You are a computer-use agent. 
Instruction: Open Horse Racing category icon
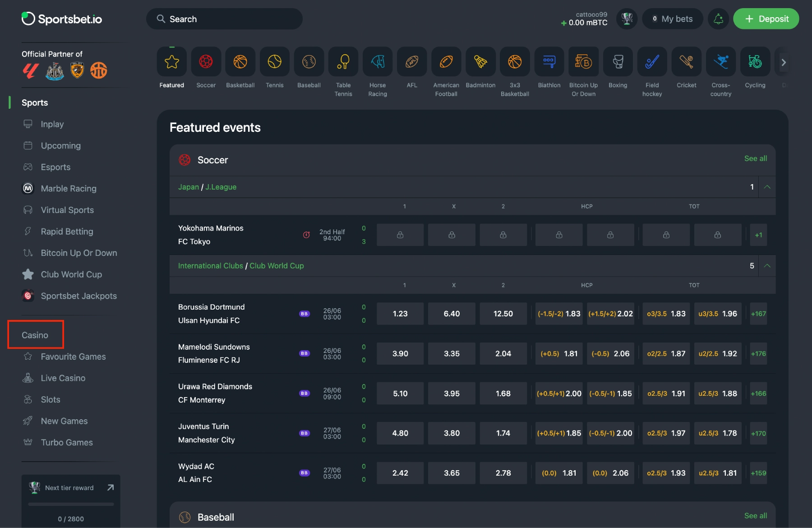[378, 62]
